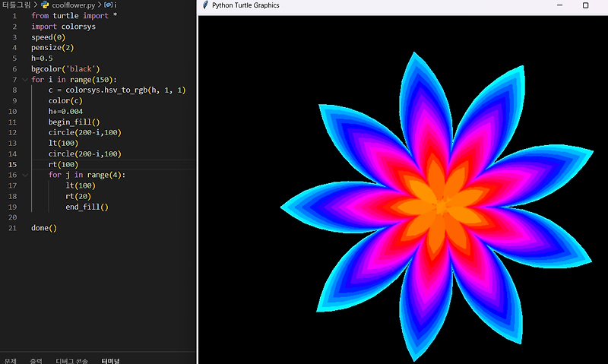The image size is (608, 364).
Task: Click the 'for j in range(4):' line
Action: click(87, 176)
